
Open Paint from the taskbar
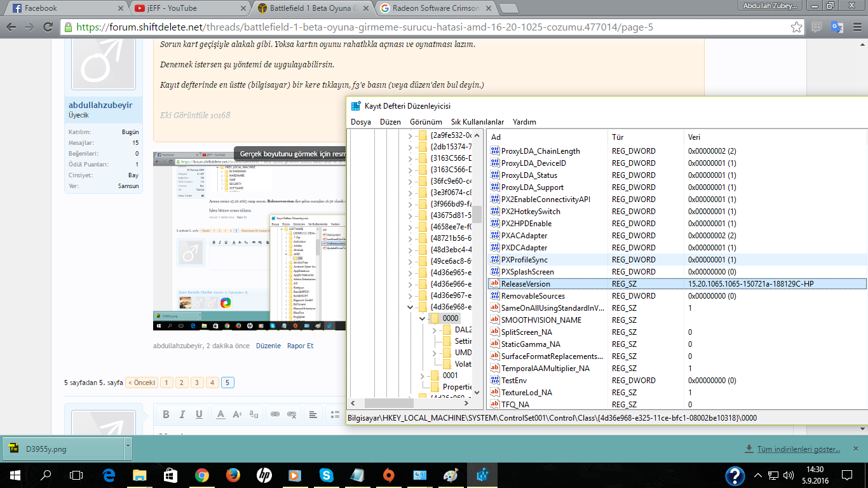(x=450, y=475)
